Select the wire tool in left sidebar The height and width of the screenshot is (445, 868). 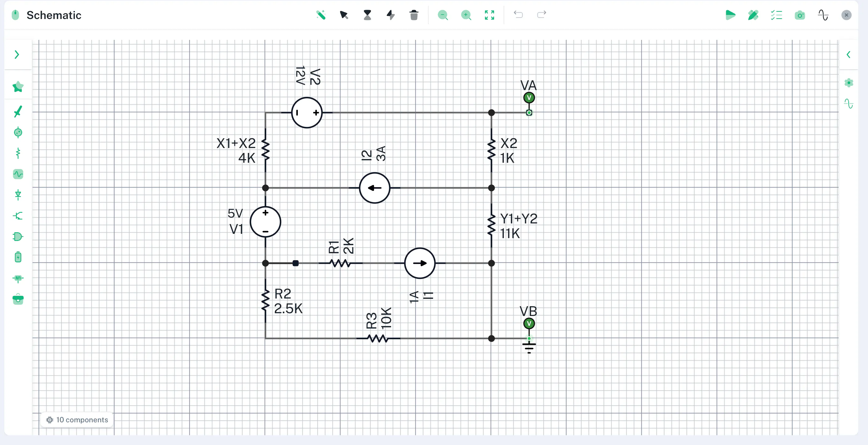point(18,112)
